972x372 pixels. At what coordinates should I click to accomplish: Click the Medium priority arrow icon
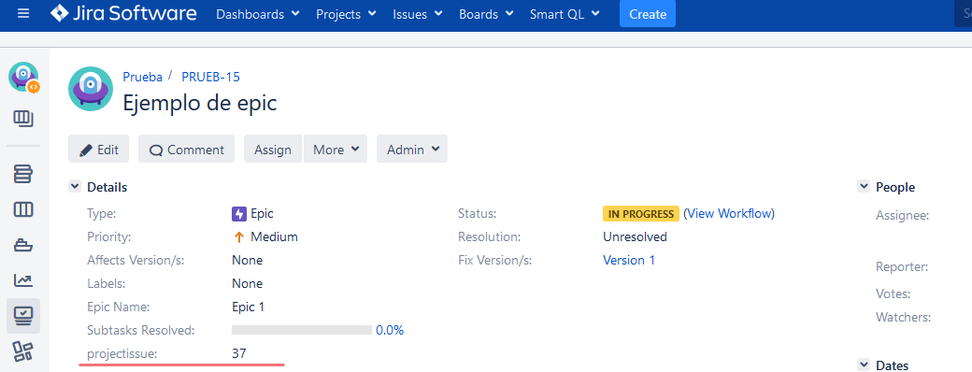(239, 237)
